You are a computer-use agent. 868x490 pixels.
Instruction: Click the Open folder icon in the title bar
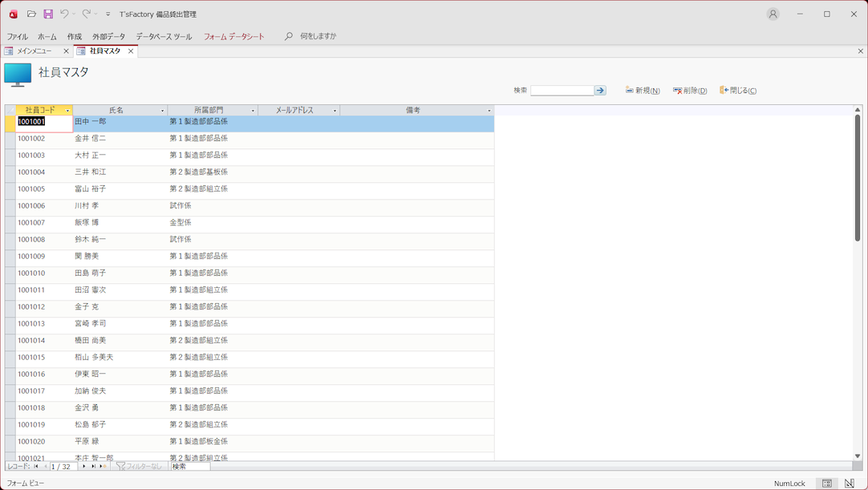click(x=31, y=14)
